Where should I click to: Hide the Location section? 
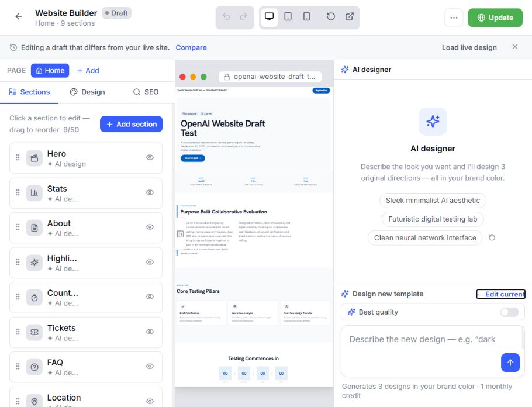click(x=150, y=401)
